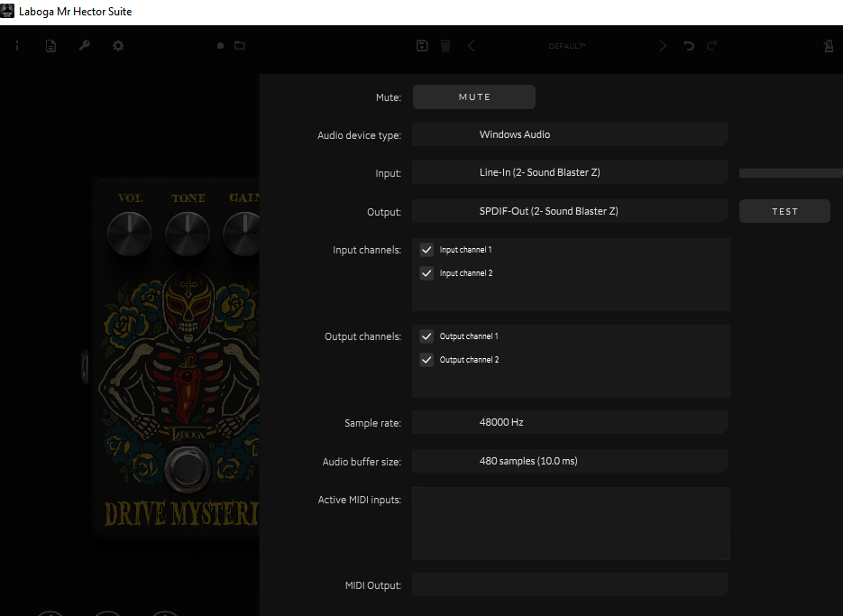This screenshot has height=616, width=843.
Task: Uncheck Output channel 2
Action: coord(426,360)
